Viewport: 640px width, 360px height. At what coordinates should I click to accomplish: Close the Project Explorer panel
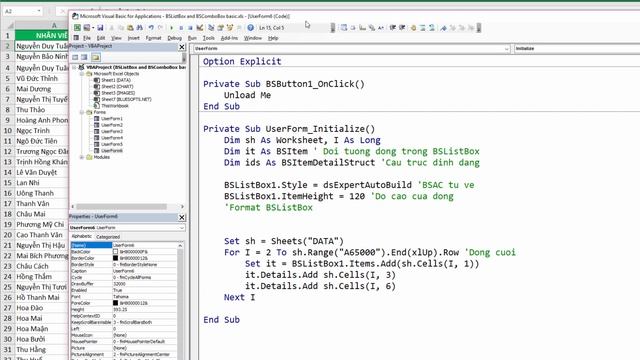[182, 47]
